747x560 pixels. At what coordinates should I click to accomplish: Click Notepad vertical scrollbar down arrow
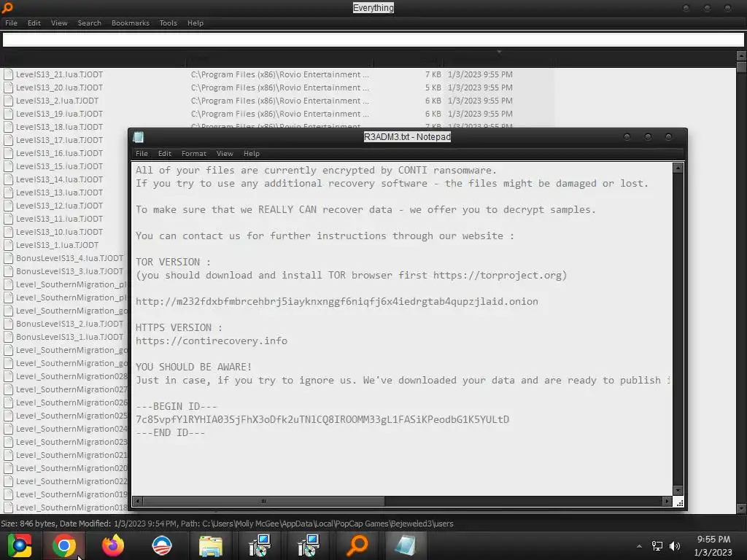click(x=678, y=491)
